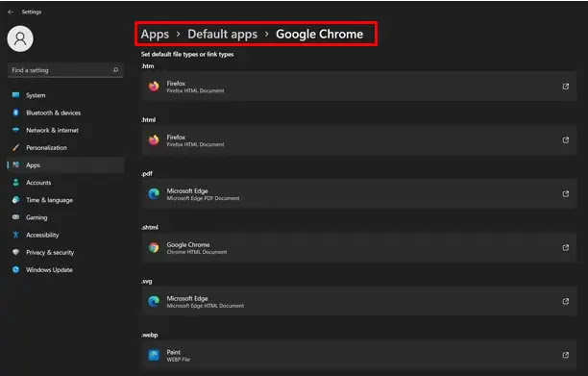The height and width of the screenshot is (376, 588).
Task: Click the open-external icon in .shtml row
Action: [566, 247]
